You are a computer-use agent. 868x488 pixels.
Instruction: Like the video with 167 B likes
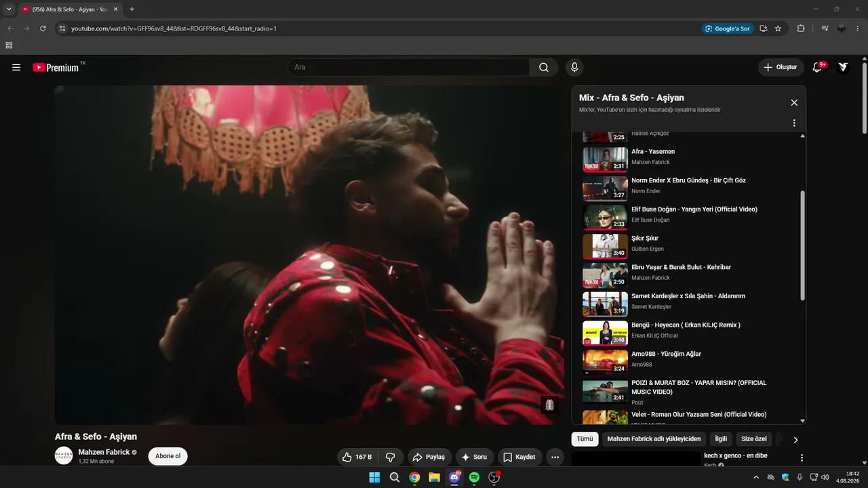(357, 457)
